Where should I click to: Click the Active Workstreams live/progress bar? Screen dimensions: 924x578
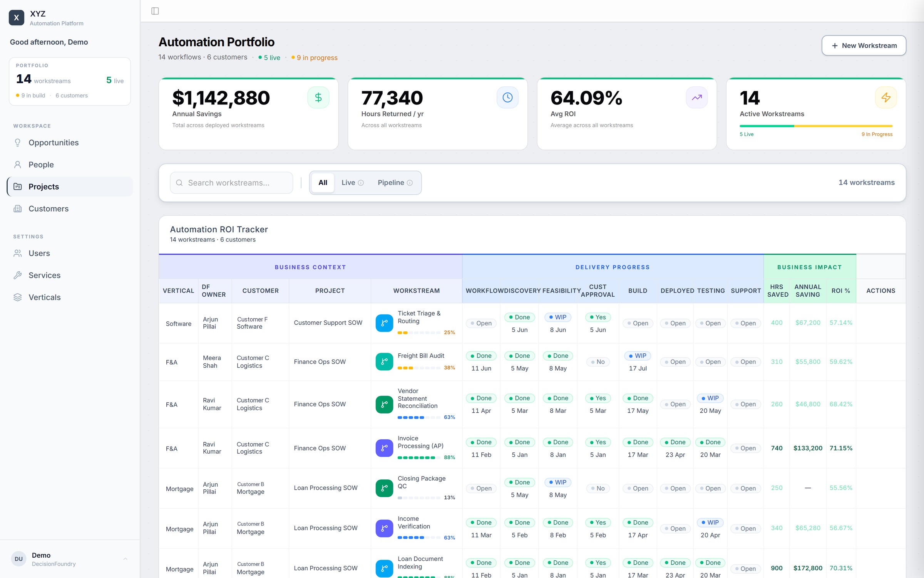pos(816,126)
